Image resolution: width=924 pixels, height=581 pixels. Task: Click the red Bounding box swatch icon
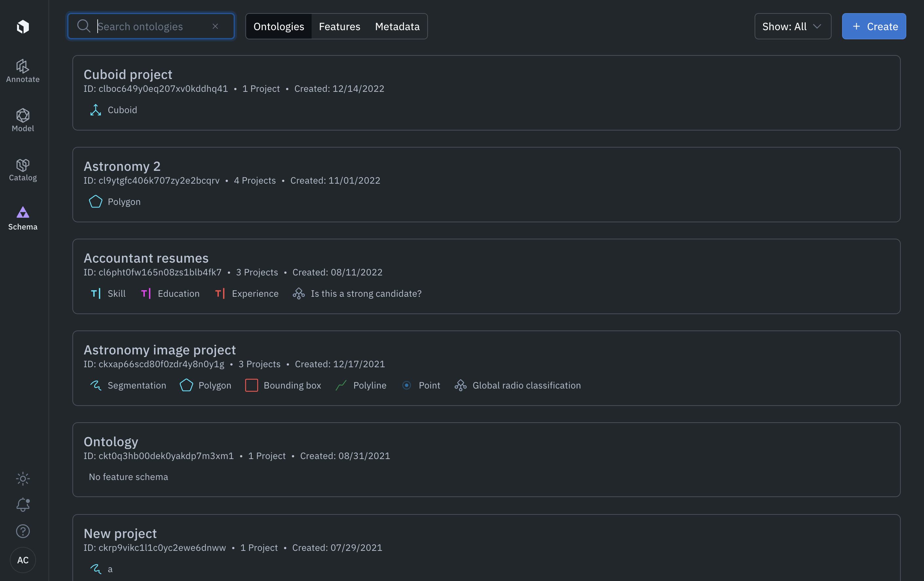tap(251, 385)
